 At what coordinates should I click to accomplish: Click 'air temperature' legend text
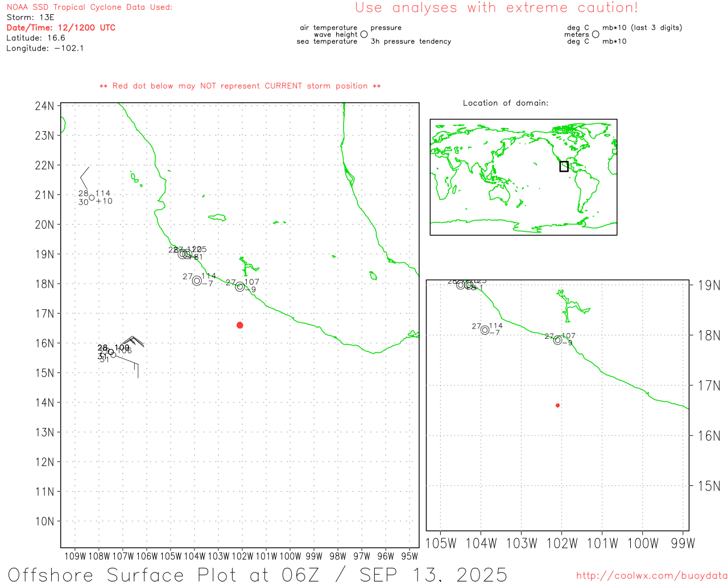pyautogui.click(x=329, y=28)
